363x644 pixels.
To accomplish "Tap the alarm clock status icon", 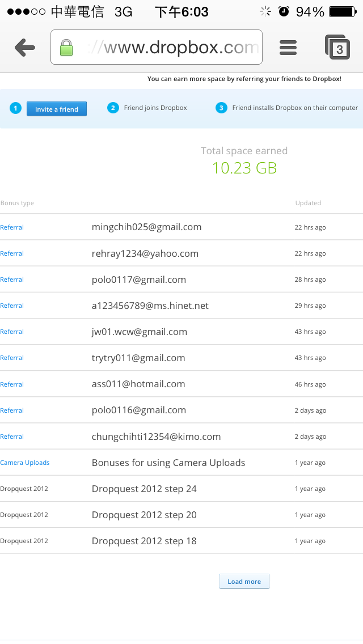I will (x=284, y=11).
